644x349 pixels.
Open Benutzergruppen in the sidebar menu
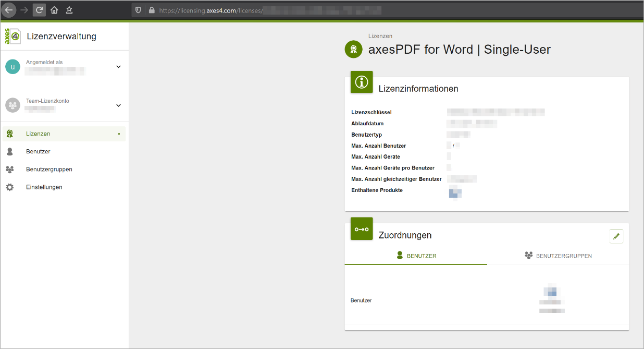click(x=64, y=169)
